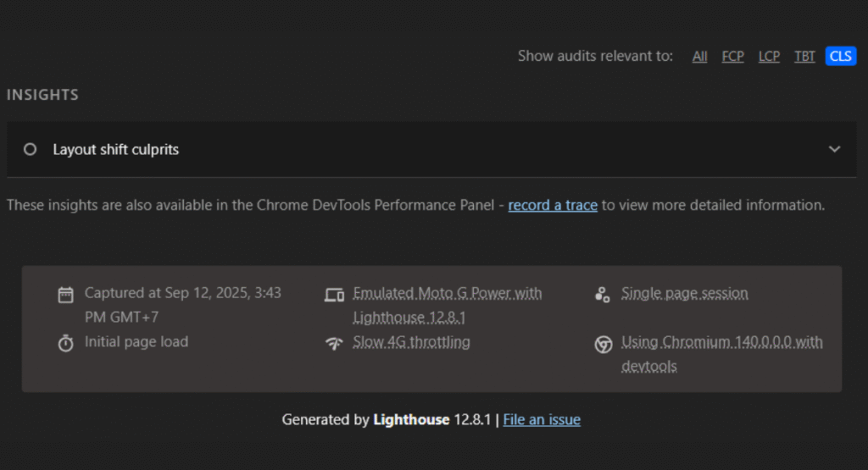The width and height of the screenshot is (868, 470).
Task: Click the File an issue link
Action: pyautogui.click(x=542, y=419)
